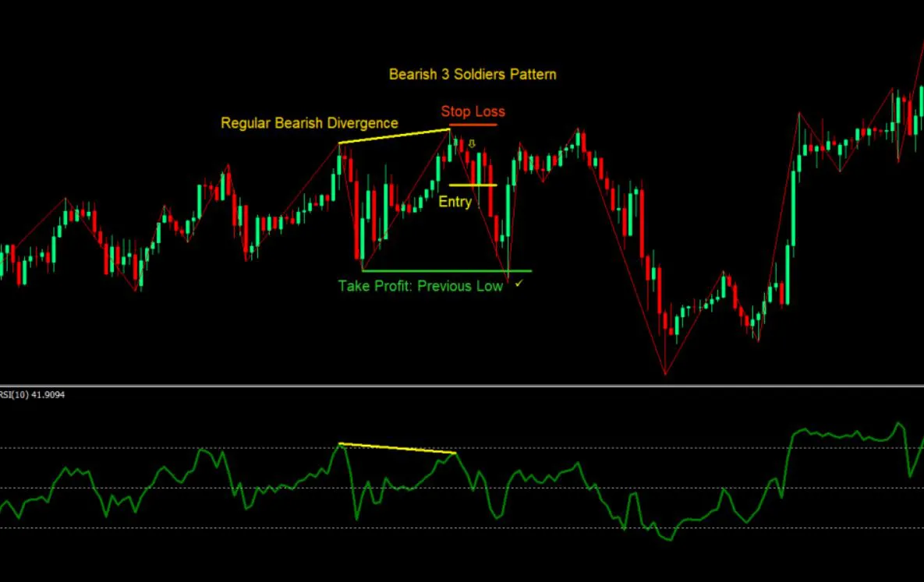The width and height of the screenshot is (924, 582).
Task: Click the RSI(10) indicator value label
Action: (x=33, y=395)
